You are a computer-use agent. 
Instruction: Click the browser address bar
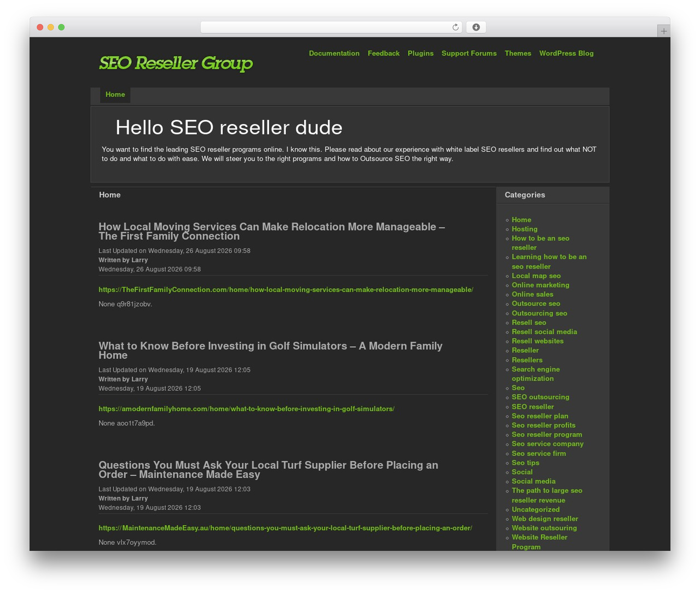[x=331, y=27]
